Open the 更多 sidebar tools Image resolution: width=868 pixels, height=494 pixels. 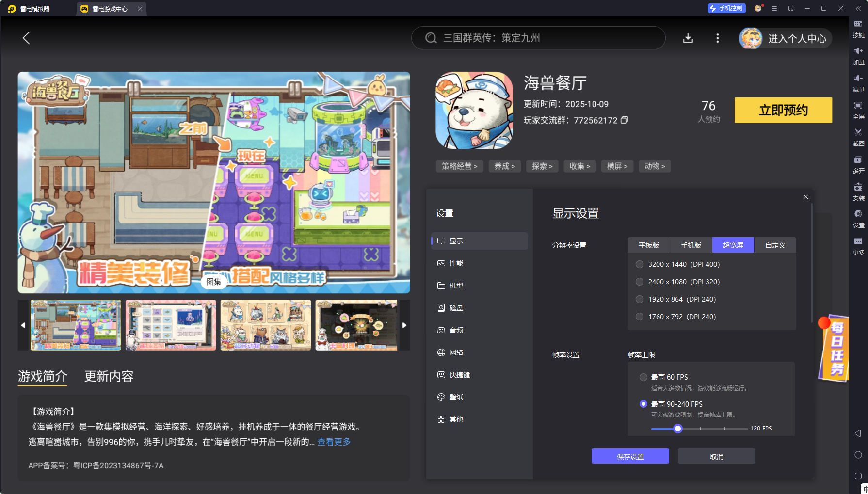(858, 246)
